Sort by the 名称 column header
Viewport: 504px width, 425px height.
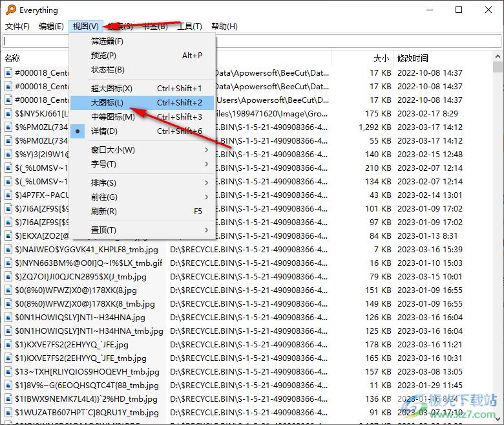point(12,58)
